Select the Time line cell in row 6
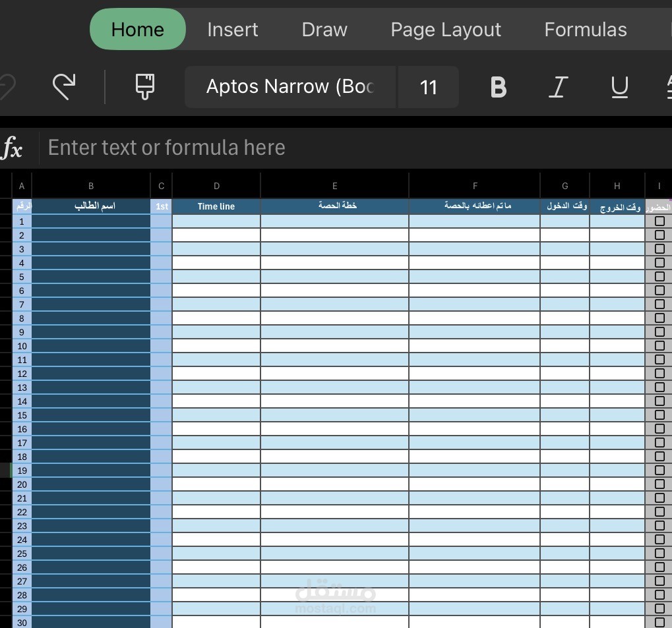The image size is (672, 628). pos(216,291)
